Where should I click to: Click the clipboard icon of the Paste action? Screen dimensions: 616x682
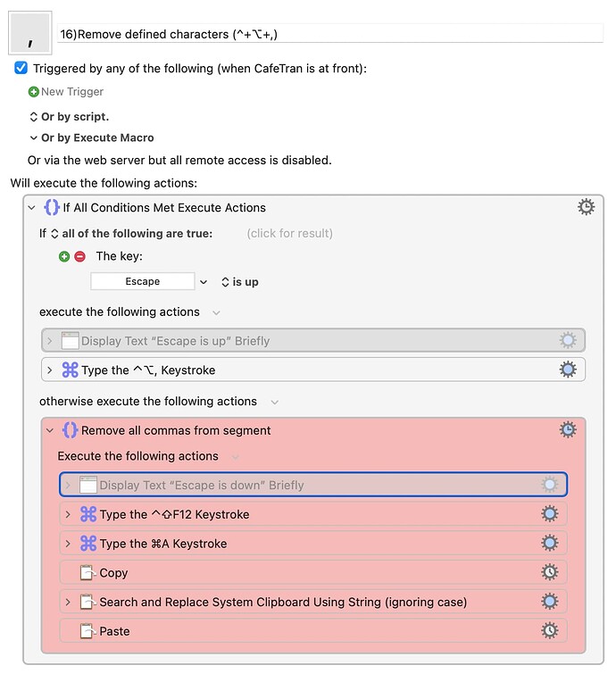coord(87,631)
